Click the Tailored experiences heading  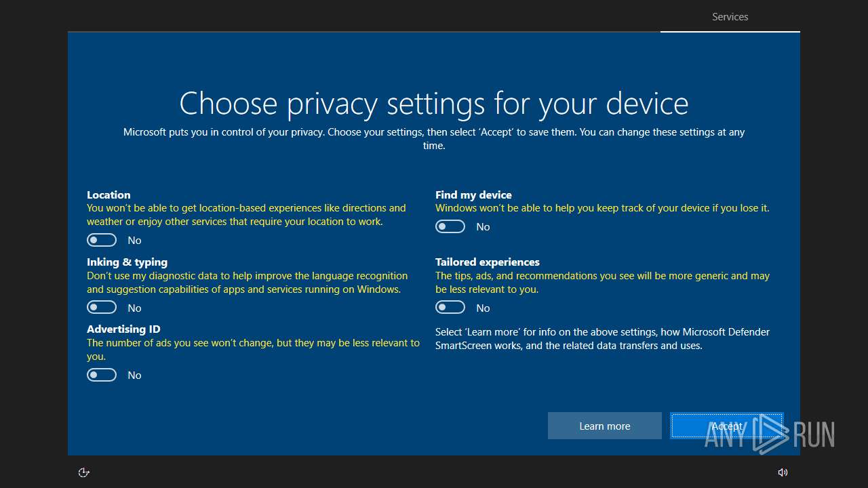click(487, 262)
